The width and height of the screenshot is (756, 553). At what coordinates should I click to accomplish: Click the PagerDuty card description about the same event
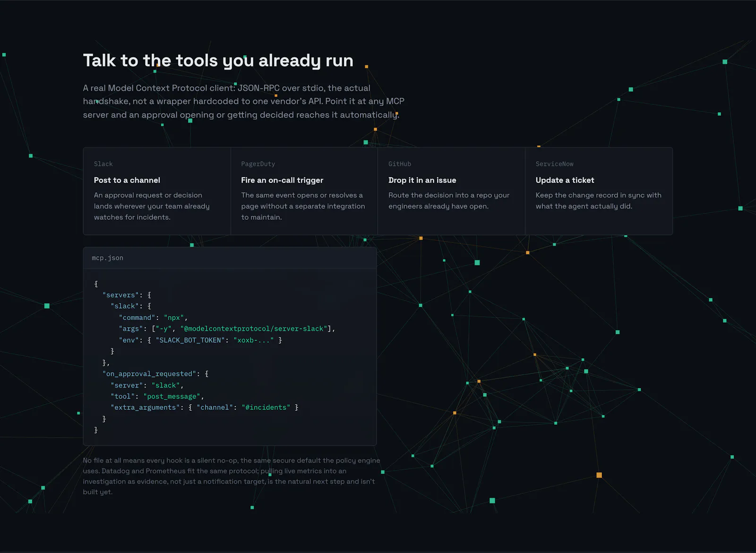[x=303, y=206]
